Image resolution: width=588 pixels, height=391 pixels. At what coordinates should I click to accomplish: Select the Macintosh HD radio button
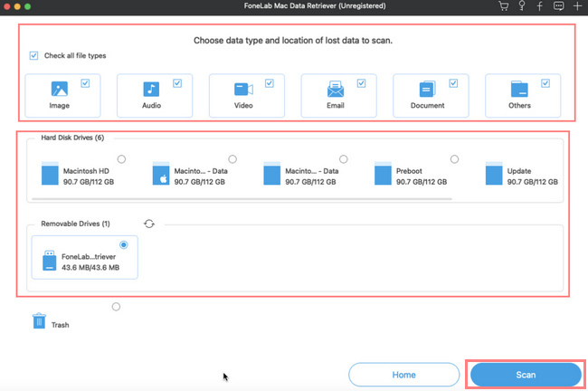tap(121, 159)
